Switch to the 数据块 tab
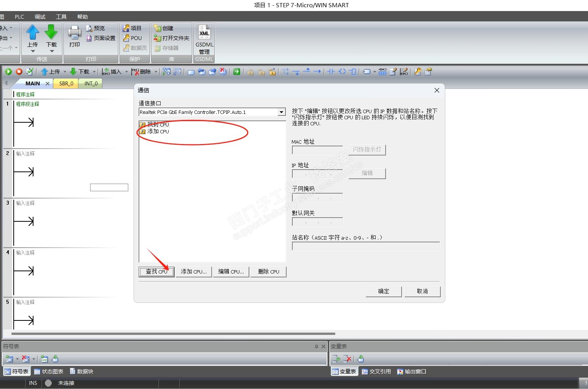588x389 pixels. click(81, 371)
